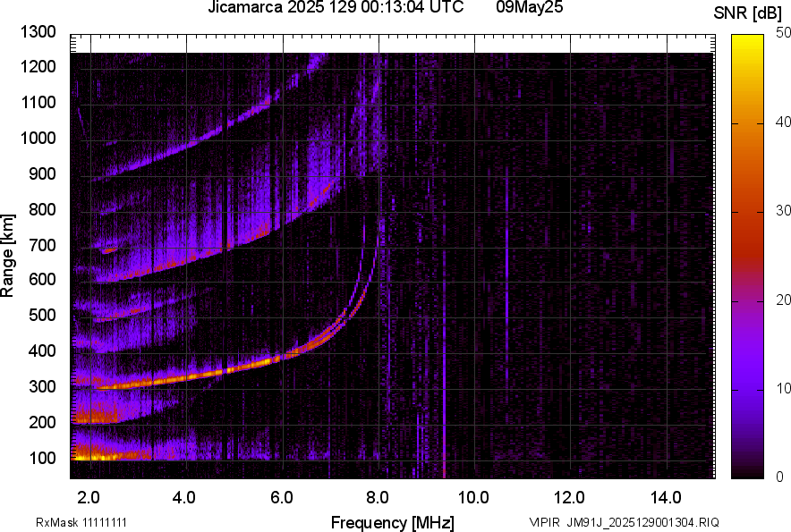The image size is (791, 532).
Task: Click range axis tick 400
Action: pos(42,350)
